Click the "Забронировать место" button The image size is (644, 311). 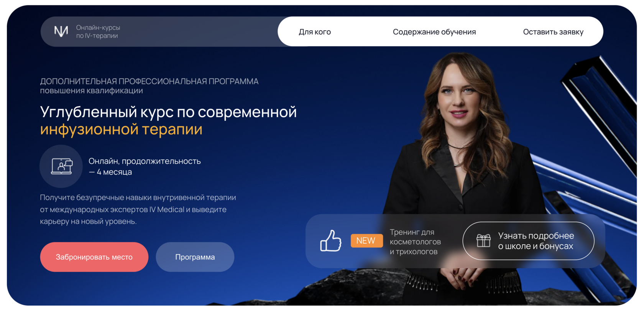[x=94, y=257]
